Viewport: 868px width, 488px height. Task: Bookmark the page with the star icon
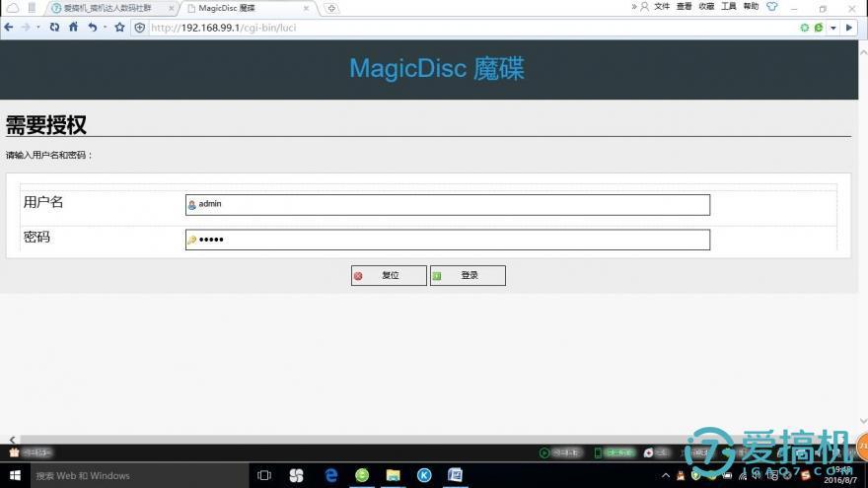(119, 28)
